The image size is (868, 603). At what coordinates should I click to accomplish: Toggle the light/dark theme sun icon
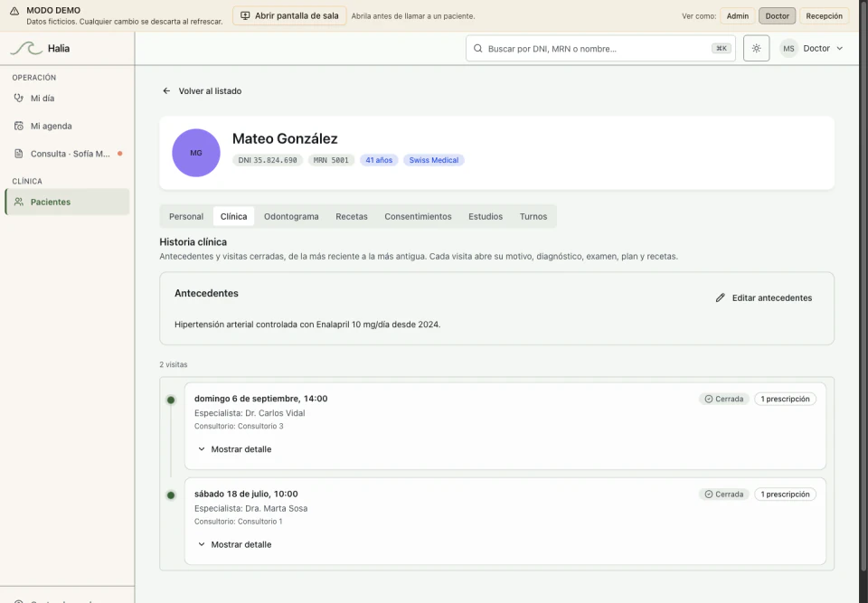[x=756, y=48]
